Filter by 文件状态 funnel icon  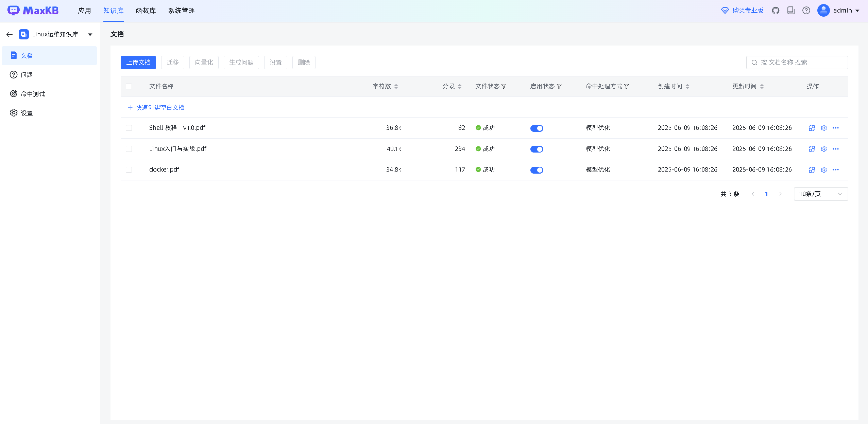click(504, 86)
